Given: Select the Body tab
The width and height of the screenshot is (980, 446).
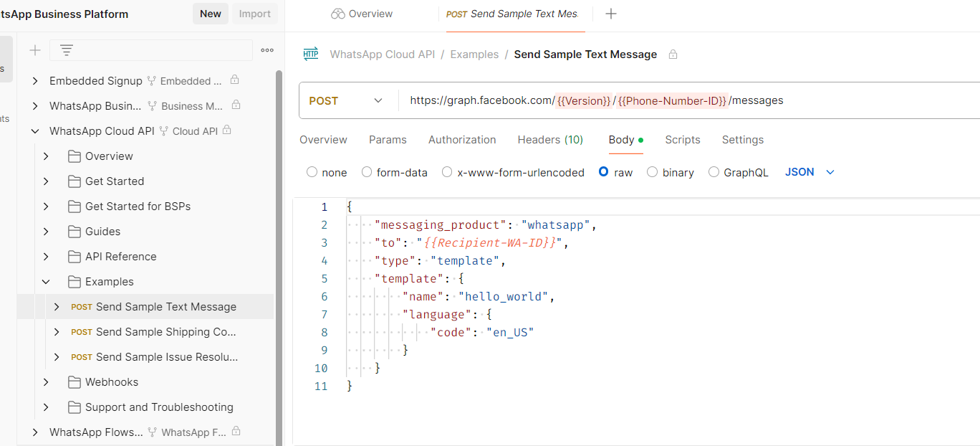Looking at the screenshot, I should tap(625, 140).
